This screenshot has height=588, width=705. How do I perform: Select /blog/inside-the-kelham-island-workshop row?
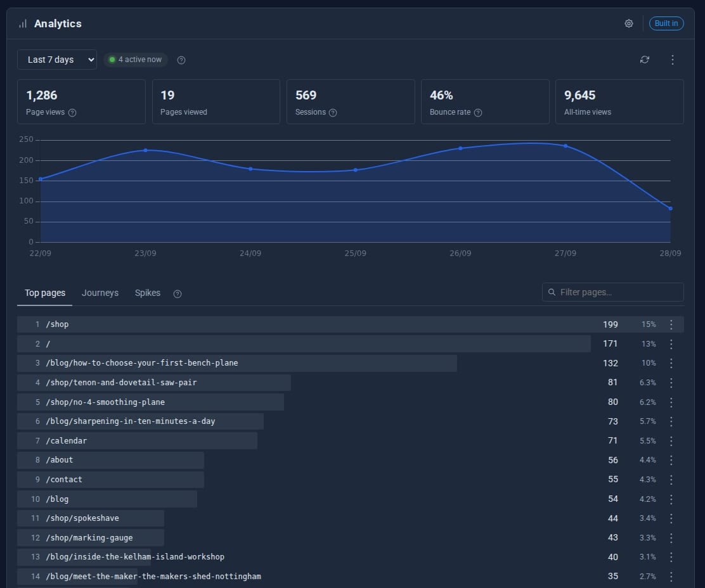pyautogui.click(x=350, y=557)
